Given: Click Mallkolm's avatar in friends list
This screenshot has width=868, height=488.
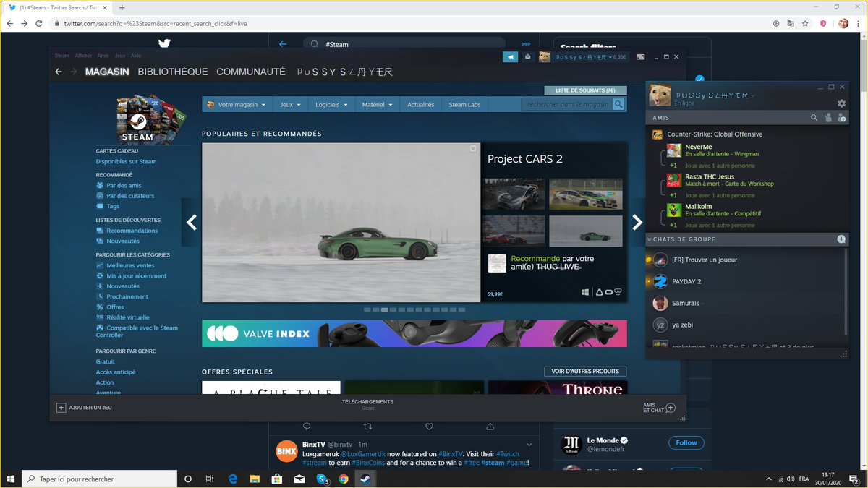Looking at the screenshot, I should coord(673,210).
